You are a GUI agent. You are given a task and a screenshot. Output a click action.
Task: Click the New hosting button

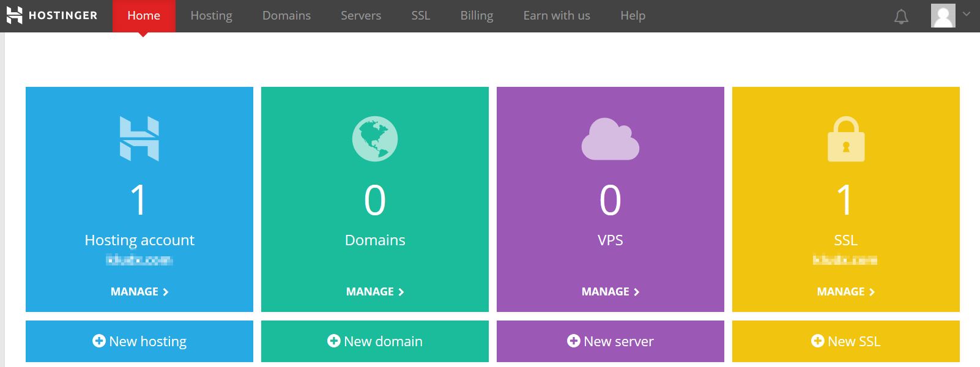[x=139, y=341]
